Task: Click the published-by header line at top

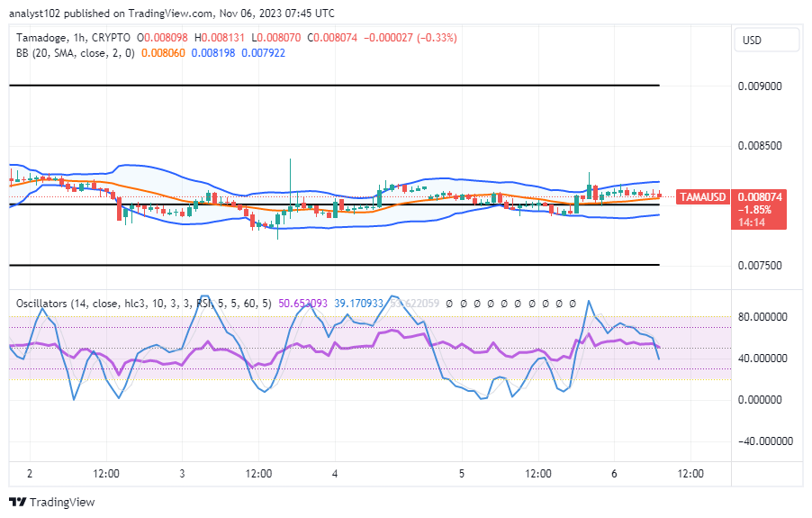Action: pyautogui.click(x=172, y=13)
